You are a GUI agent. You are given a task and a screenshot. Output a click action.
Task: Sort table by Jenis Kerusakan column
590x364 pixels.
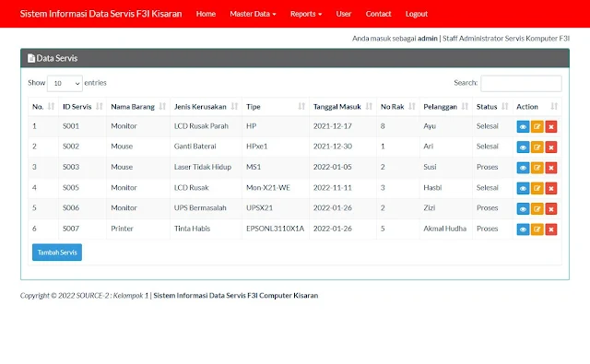click(206, 107)
